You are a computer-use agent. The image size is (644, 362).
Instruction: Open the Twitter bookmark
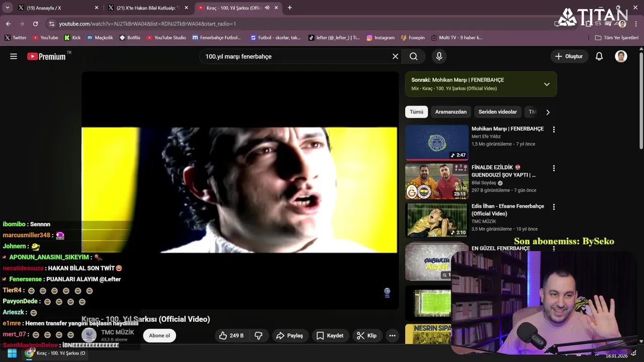pyautogui.click(x=16, y=38)
